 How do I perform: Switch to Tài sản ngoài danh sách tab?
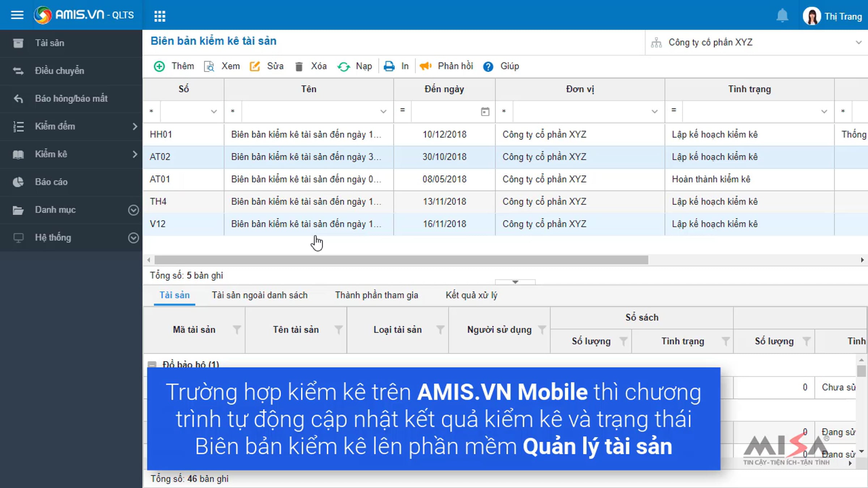(x=260, y=295)
